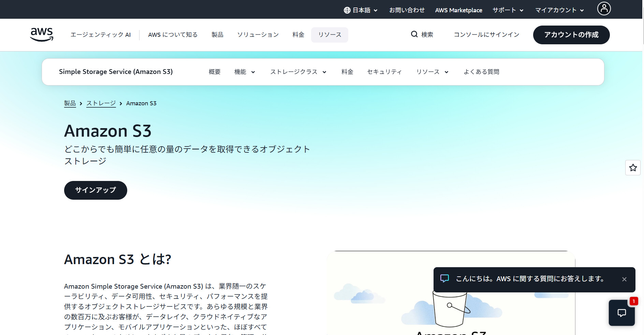The width and height of the screenshot is (644, 335).
Task: Click the search magnifier icon
Action: tap(414, 34)
